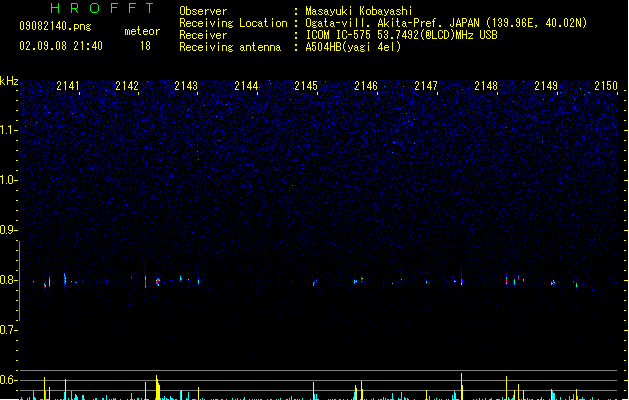
Task: Click time marker 2143
Action: click(x=186, y=86)
